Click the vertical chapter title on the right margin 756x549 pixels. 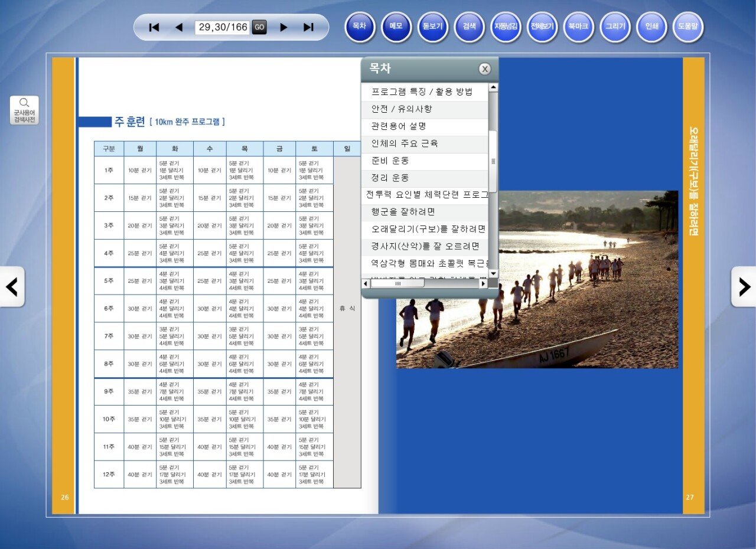click(693, 181)
